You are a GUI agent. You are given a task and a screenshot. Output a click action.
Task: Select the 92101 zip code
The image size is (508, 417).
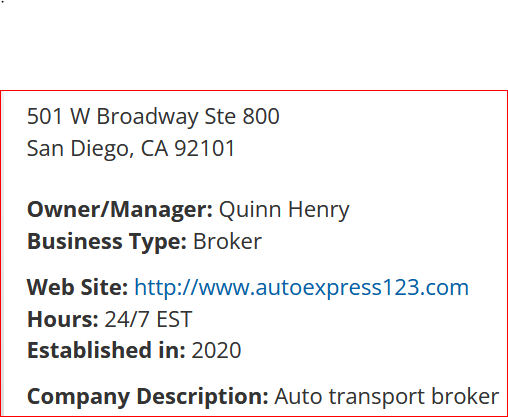(205, 148)
